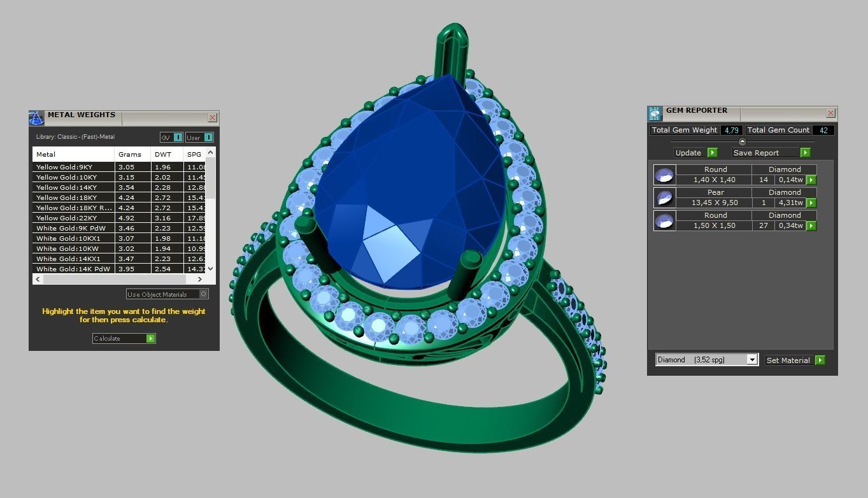Click the DWT column header
Screen dimensions: 868x498
coord(167,154)
